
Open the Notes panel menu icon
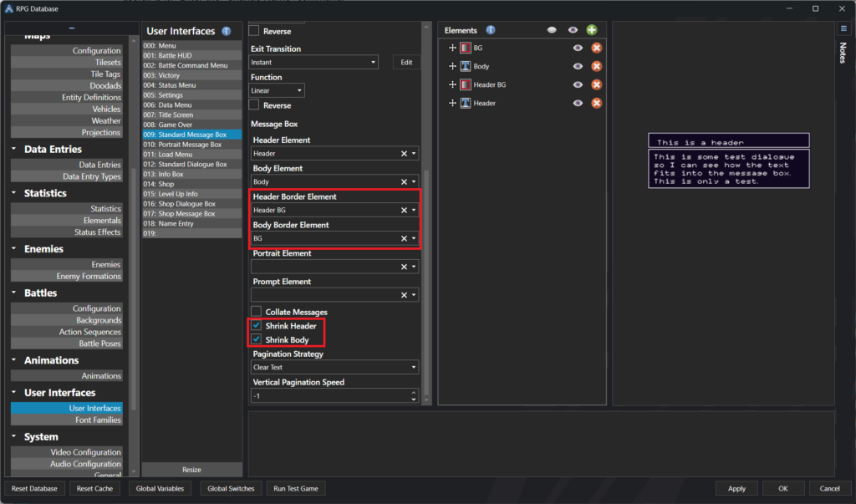point(843,28)
